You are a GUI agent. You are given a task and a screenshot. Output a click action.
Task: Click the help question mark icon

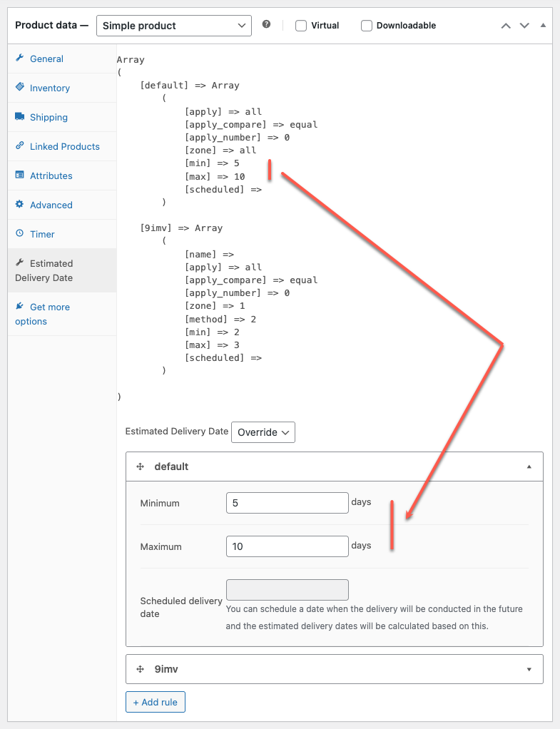tap(266, 24)
